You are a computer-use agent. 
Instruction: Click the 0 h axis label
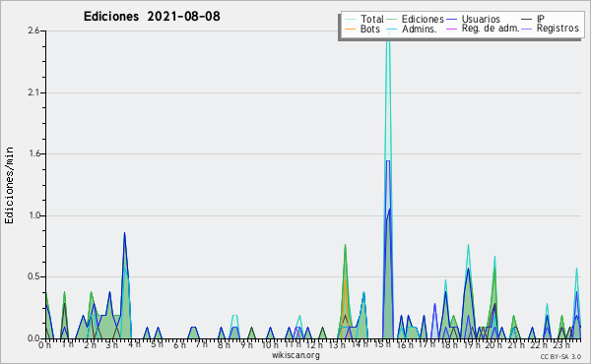click(45, 344)
